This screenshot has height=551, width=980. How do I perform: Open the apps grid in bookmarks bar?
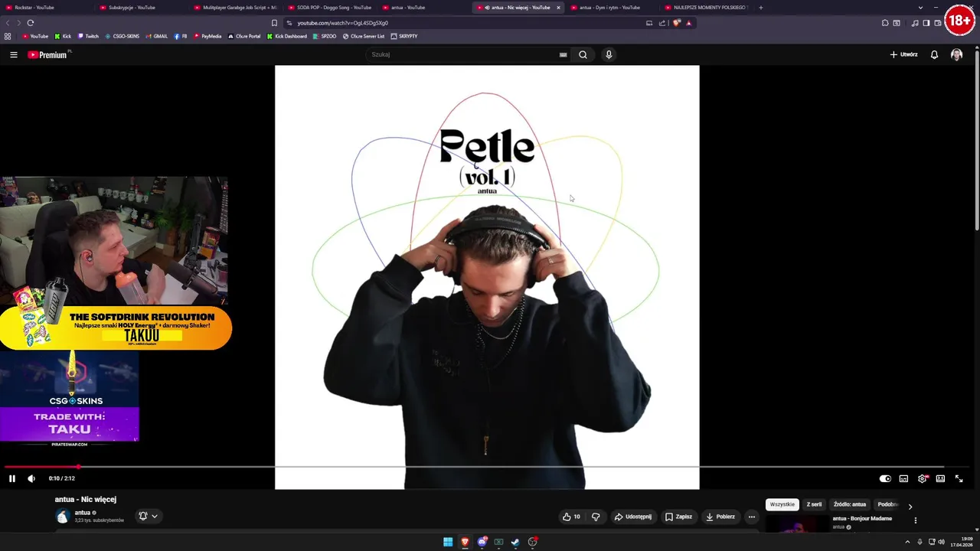pyautogui.click(x=8, y=36)
